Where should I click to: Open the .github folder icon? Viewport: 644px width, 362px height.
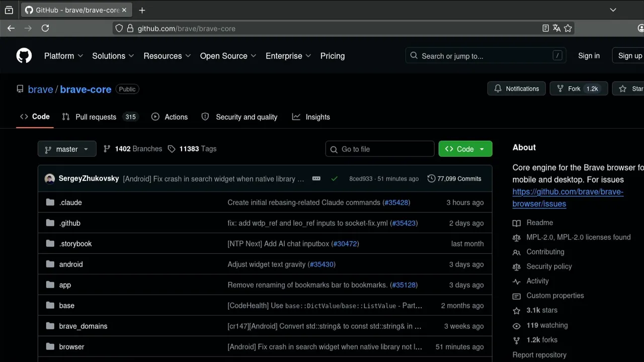click(50, 223)
